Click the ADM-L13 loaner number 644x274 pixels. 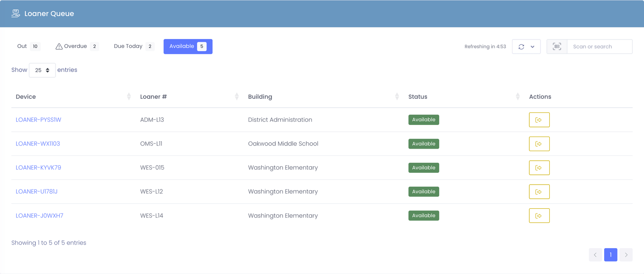tap(152, 120)
